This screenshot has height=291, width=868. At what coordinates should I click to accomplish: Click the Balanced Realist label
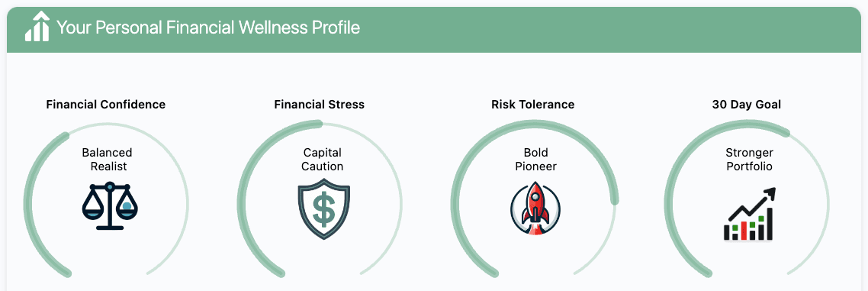pos(108,159)
